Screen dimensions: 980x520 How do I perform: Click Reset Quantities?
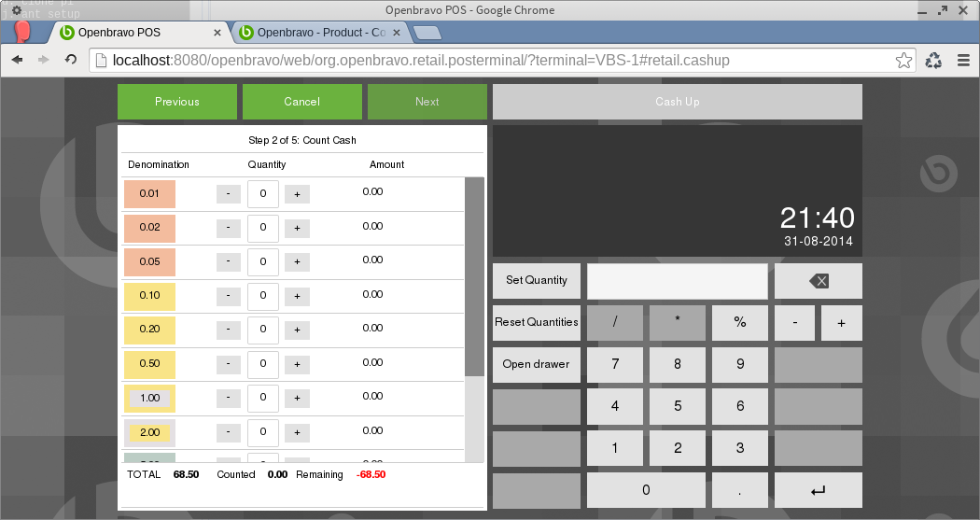click(x=537, y=322)
